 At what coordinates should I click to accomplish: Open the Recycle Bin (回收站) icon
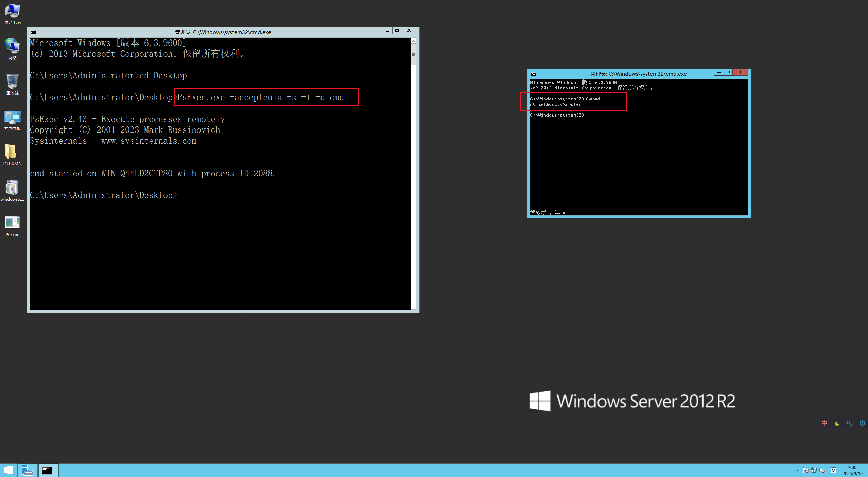point(12,82)
